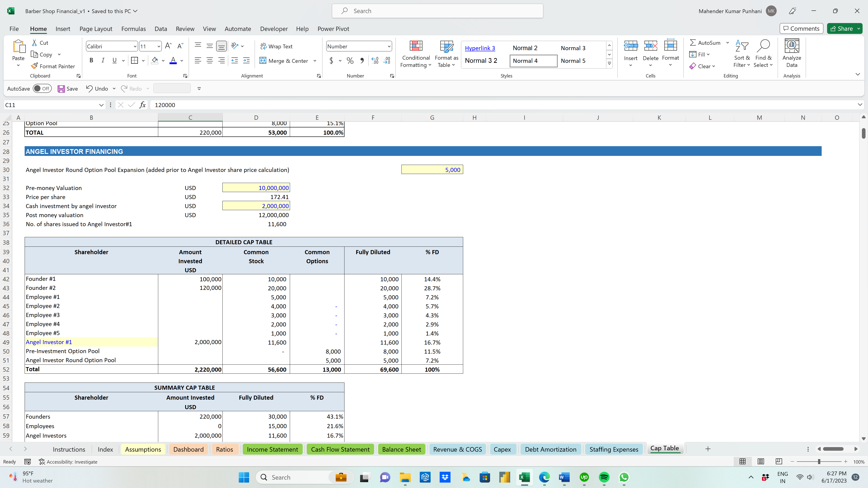
Task: Open the Balance Sheet worksheet tab
Action: coord(401,449)
